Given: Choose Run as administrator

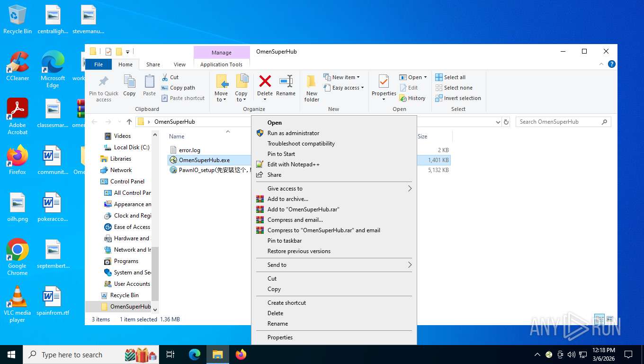Looking at the screenshot, I should 293,133.
